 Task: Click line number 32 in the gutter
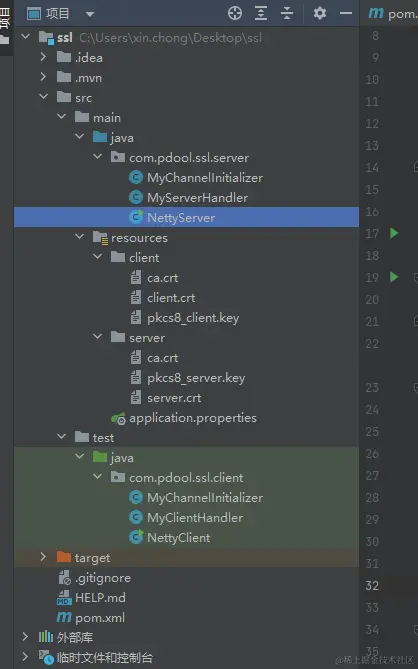(x=372, y=585)
